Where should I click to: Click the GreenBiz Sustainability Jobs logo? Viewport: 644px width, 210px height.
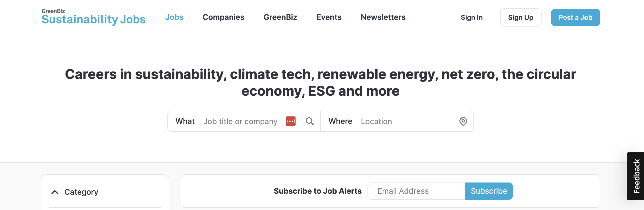pyautogui.click(x=94, y=17)
